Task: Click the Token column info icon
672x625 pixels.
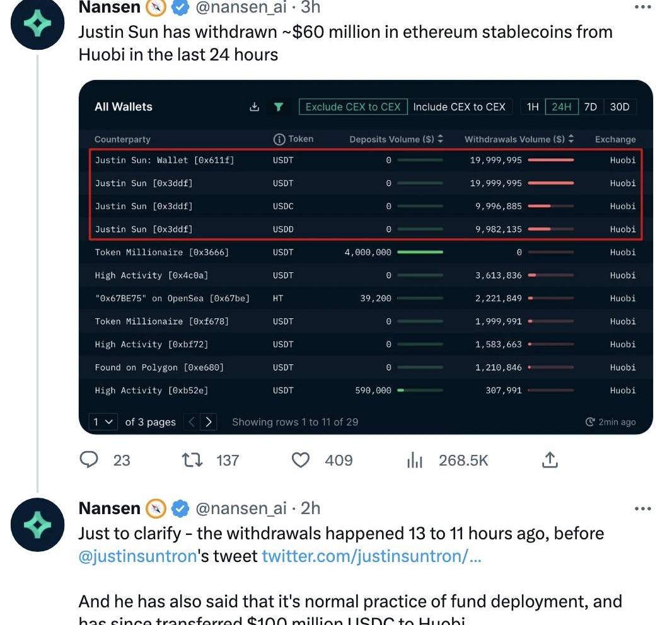Action: (x=279, y=139)
